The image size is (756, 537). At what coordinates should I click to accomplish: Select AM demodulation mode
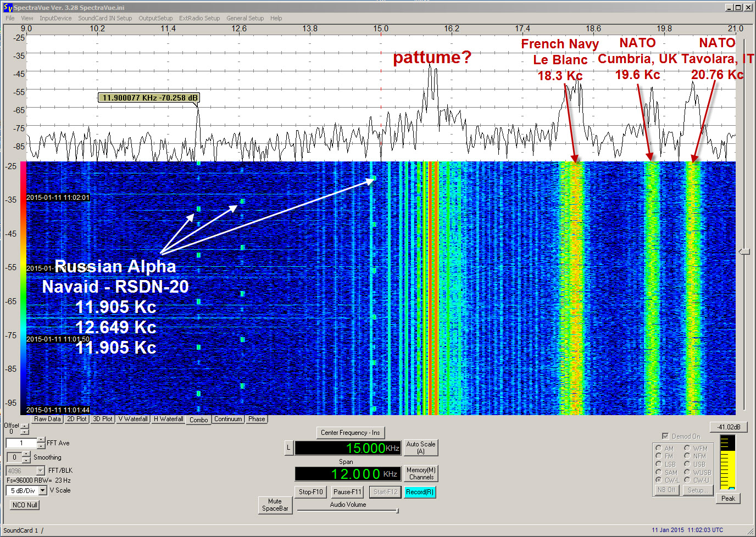pyautogui.click(x=658, y=448)
